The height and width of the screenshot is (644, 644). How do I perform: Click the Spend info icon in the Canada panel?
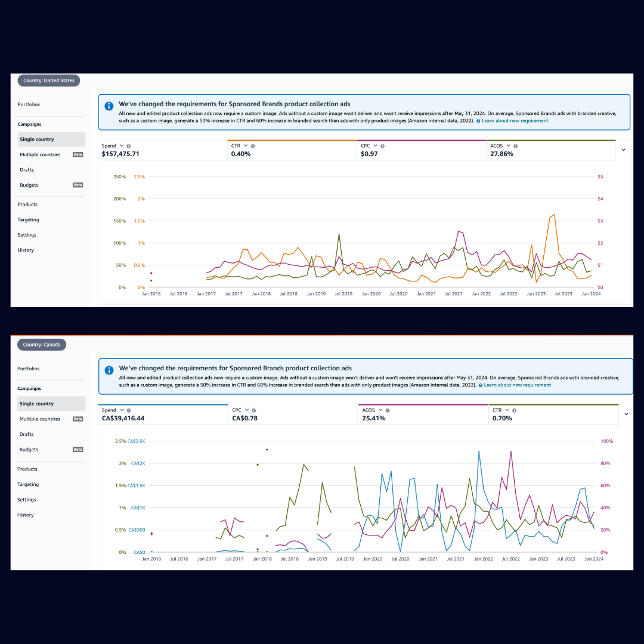(127, 410)
